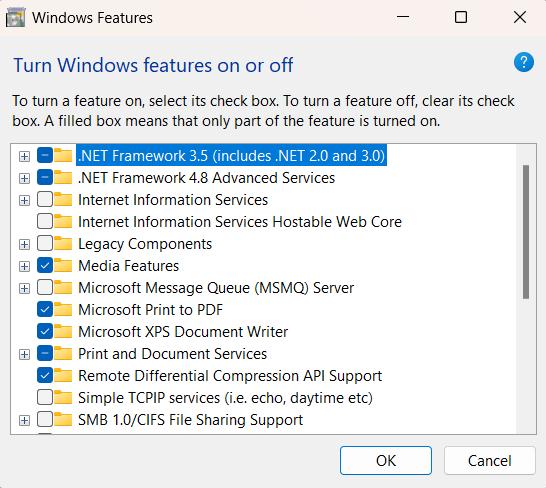Image resolution: width=546 pixels, height=488 pixels.
Task: Uncheck the Microsoft XPS Document Writer checkbox
Action: point(45,331)
